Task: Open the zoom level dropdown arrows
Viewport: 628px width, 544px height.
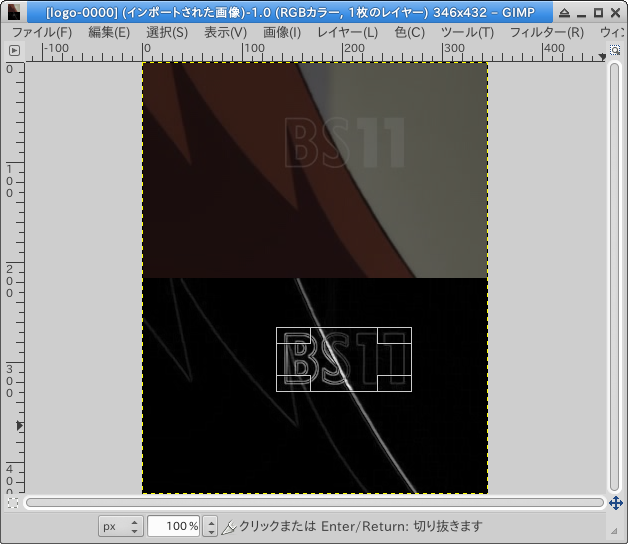Action: pos(211,526)
